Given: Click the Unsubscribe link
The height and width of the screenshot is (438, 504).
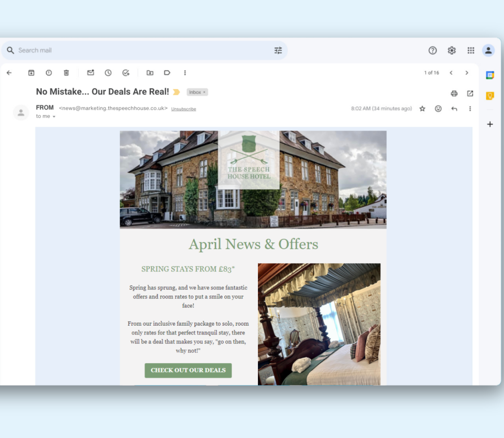Looking at the screenshot, I should pyautogui.click(x=184, y=109).
